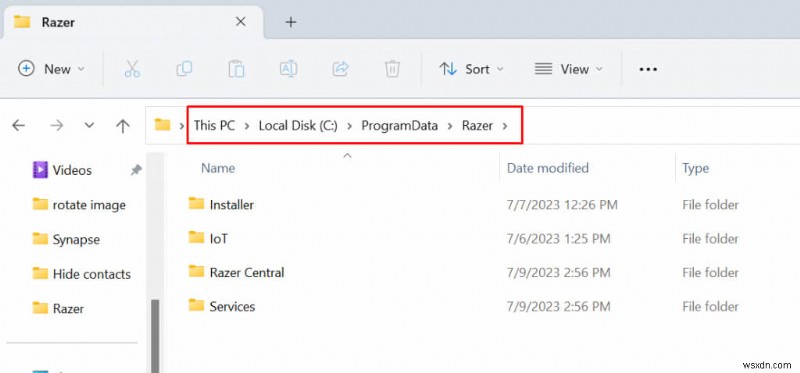Screen dimensions: 800x373
Task: Go up one level with up arrow
Action: point(122,126)
